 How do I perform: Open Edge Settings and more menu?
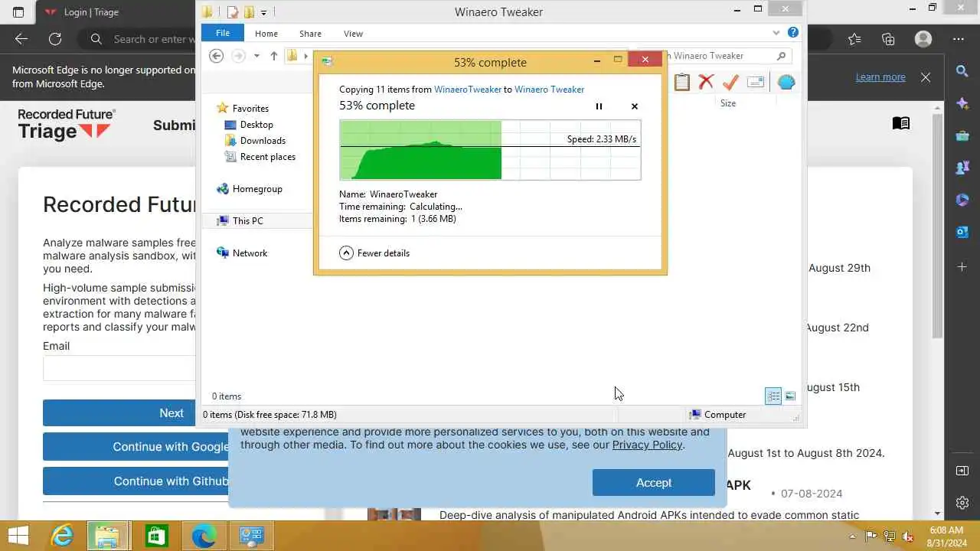959,39
